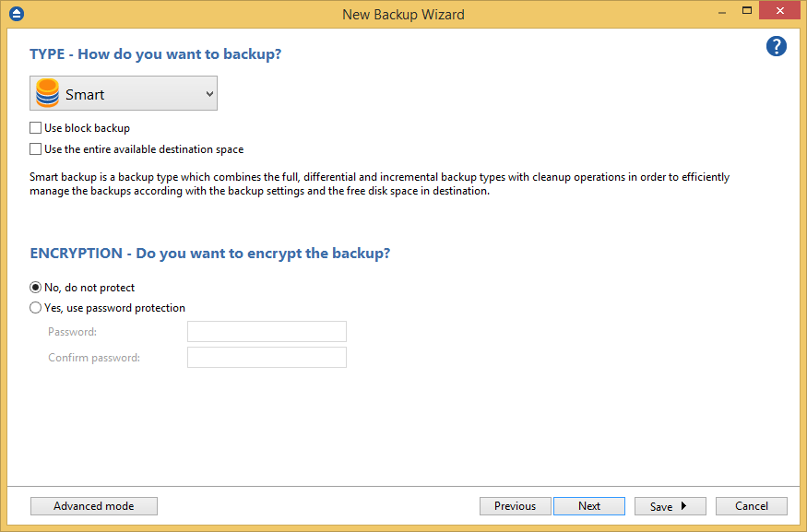Check Use the entire available destination space
This screenshot has width=807, height=532.
pyautogui.click(x=36, y=148)
